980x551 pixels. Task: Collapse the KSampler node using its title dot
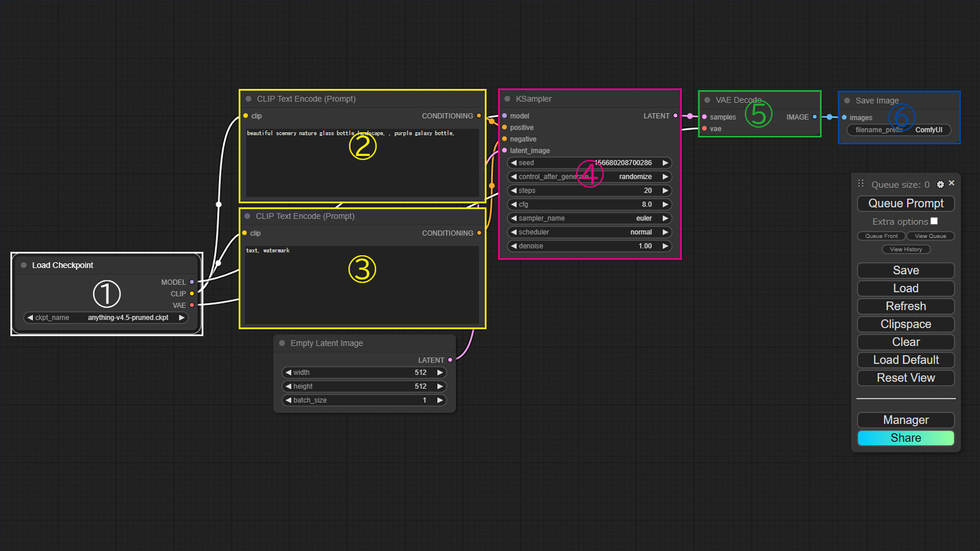(507, 99)
